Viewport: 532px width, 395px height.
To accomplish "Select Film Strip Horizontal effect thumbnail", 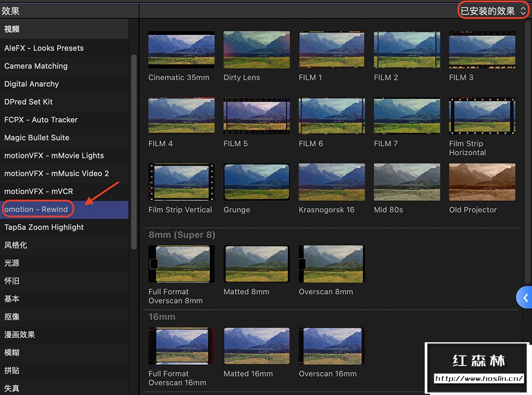I will click(x=482, y=116).
